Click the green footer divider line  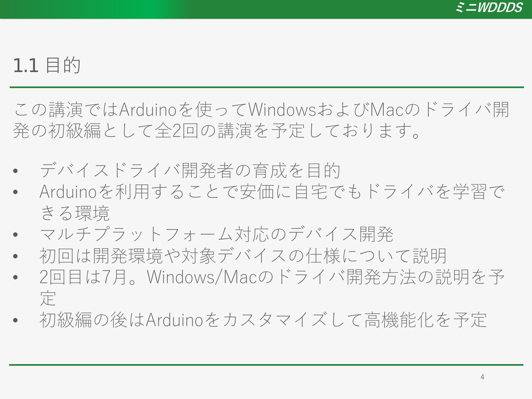(266, 365)
